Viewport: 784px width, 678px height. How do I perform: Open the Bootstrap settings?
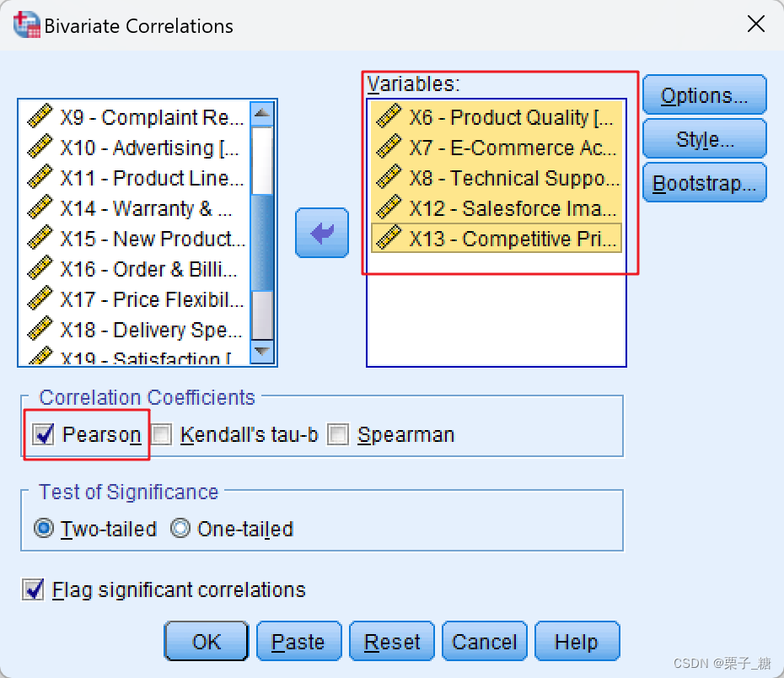pyautogui.click(x=704, y=182)
